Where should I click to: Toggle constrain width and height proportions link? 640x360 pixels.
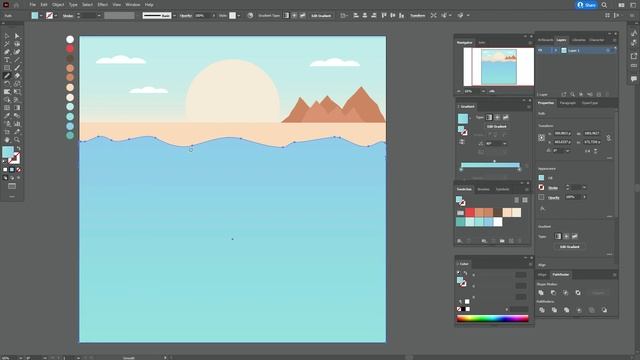click(x=609, y=138)
